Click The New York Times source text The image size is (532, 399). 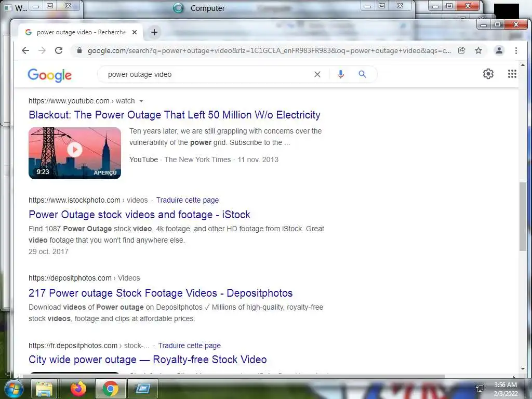pos(197,160)
